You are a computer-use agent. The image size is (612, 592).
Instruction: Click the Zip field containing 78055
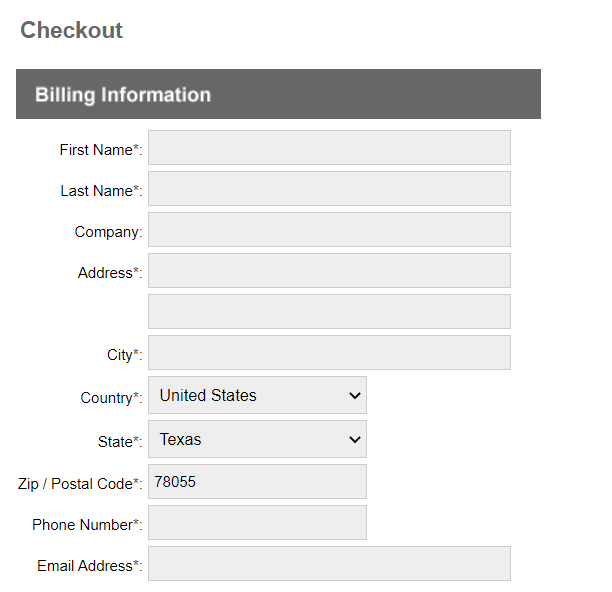coord(257,481)
